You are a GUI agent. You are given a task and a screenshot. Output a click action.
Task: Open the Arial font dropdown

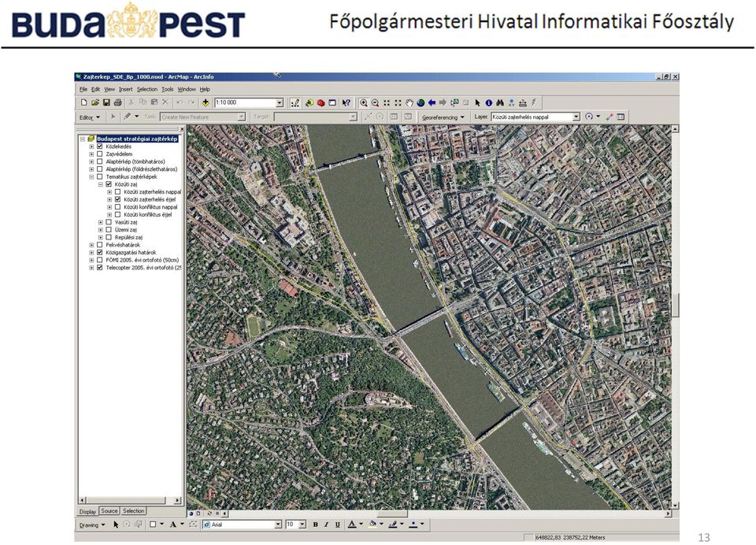point(278,525)
